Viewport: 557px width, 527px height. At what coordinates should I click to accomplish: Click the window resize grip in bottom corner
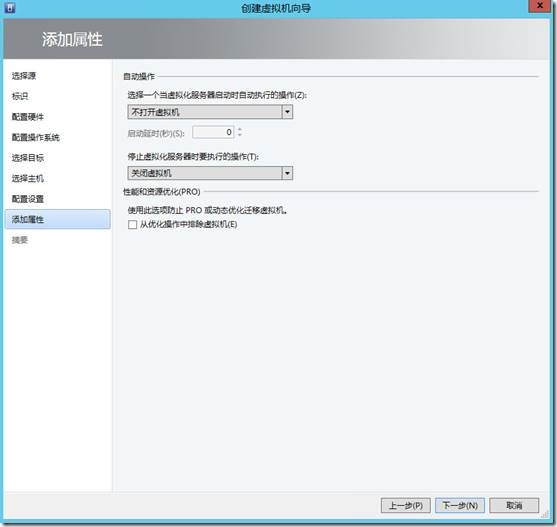pyautogui.click(x=545, y=515)
